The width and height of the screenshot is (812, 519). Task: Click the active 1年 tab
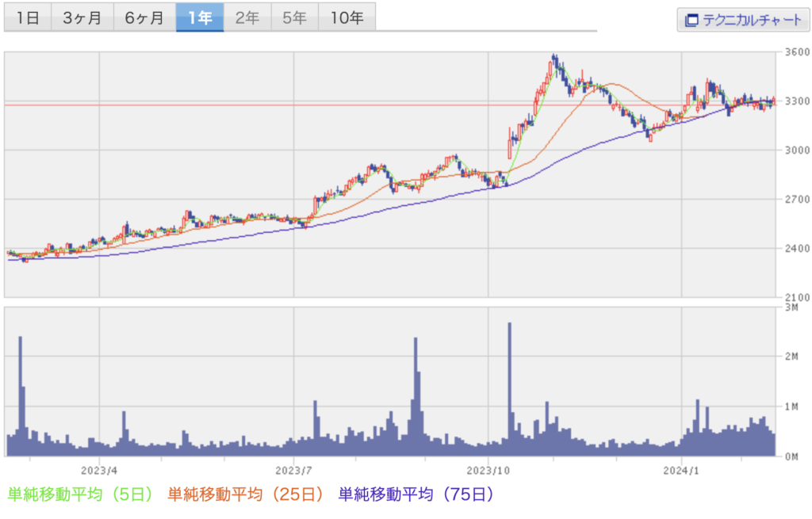200,17
